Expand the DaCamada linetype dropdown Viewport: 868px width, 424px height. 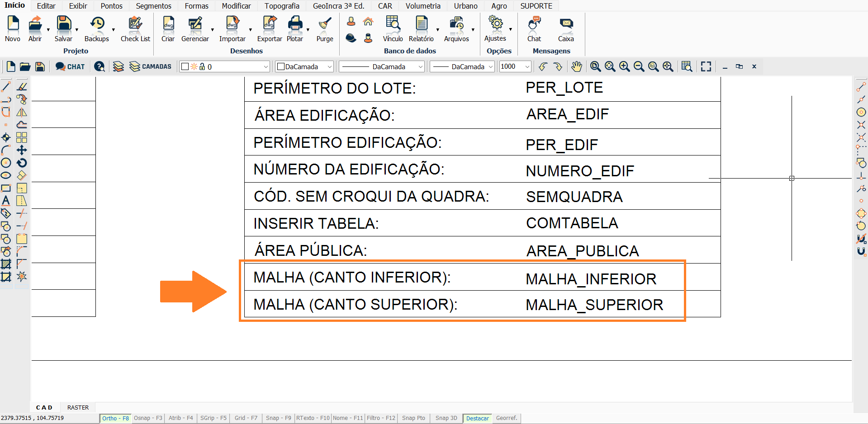click(420, 67)
